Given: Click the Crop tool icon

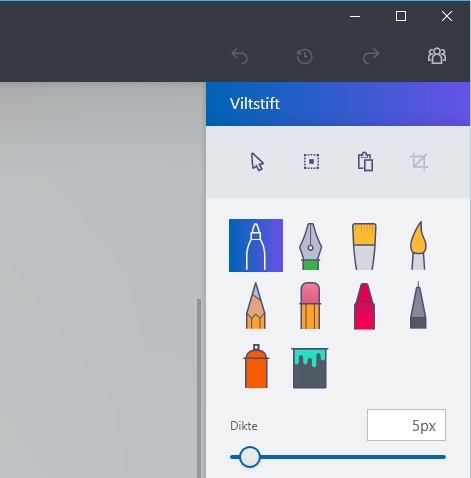Looking at the screenshot, I should pyautogui.click(x=419, y=162).
